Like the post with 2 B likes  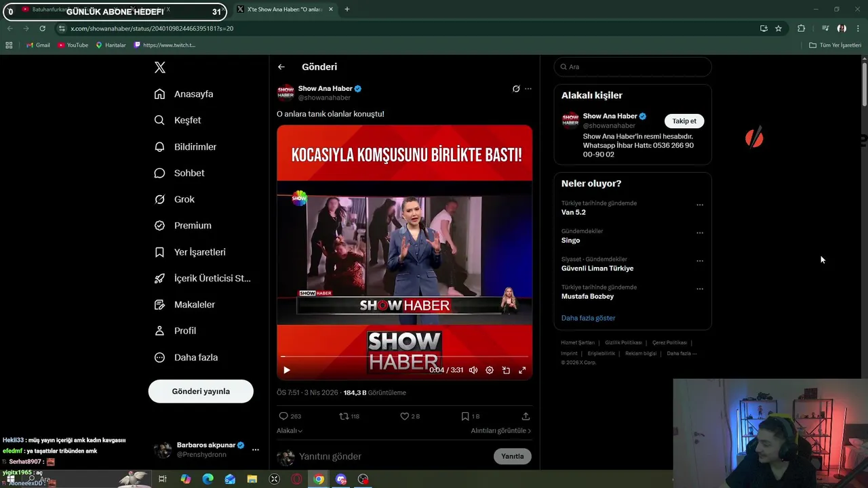pyautogui.click(x=410, y=416)
